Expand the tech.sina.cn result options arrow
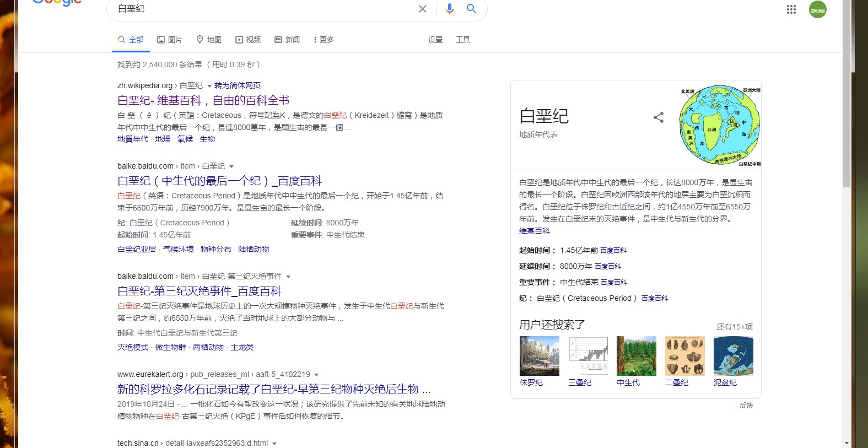The width and height of the screenshot is (868, 448). [274, 444]
